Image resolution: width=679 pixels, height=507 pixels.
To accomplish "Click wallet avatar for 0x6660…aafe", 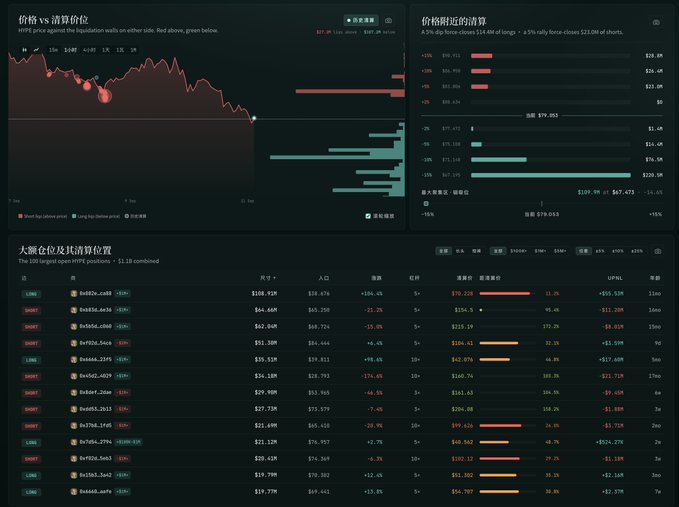I will pos(74,491).
